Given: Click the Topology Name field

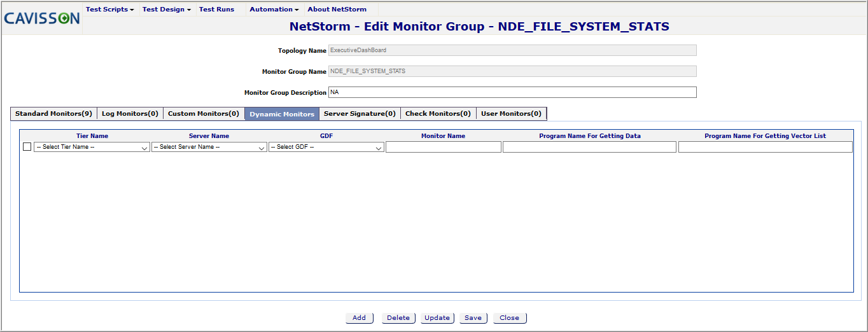Looking at the screenshot, I should 512,50.
